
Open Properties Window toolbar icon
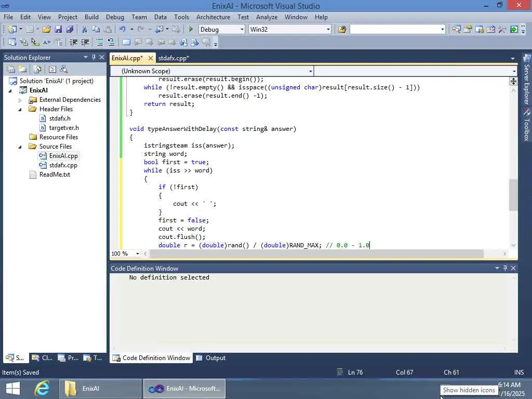(468, 29)
